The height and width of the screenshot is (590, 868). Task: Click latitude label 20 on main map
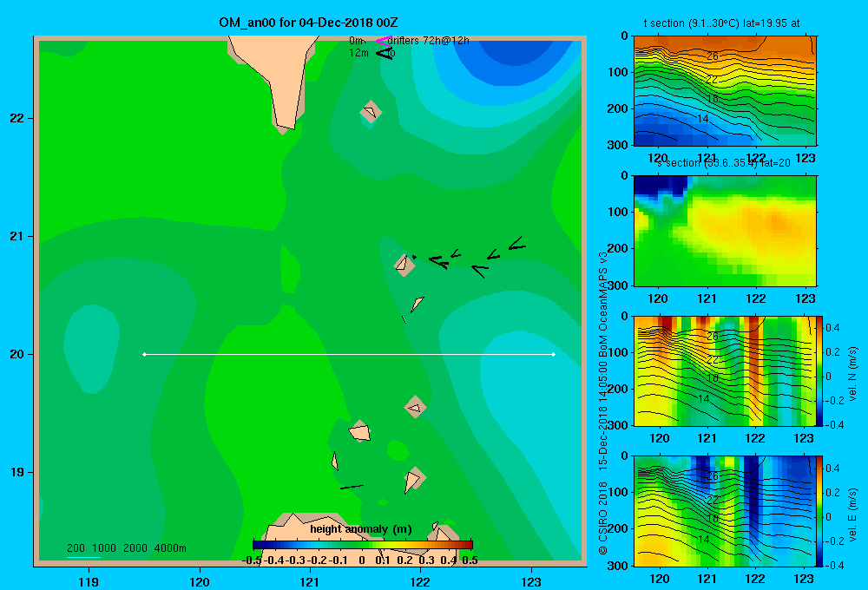coord(17,354)
